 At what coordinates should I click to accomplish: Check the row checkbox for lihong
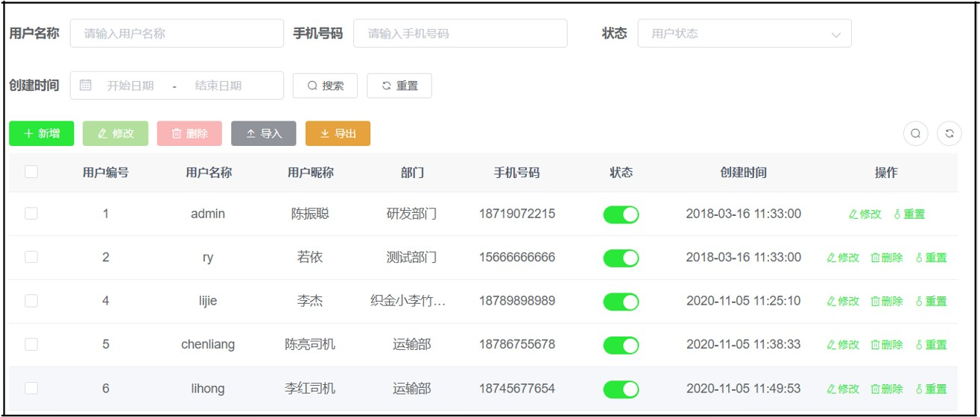pyautogui.click(x=31, y=388)
